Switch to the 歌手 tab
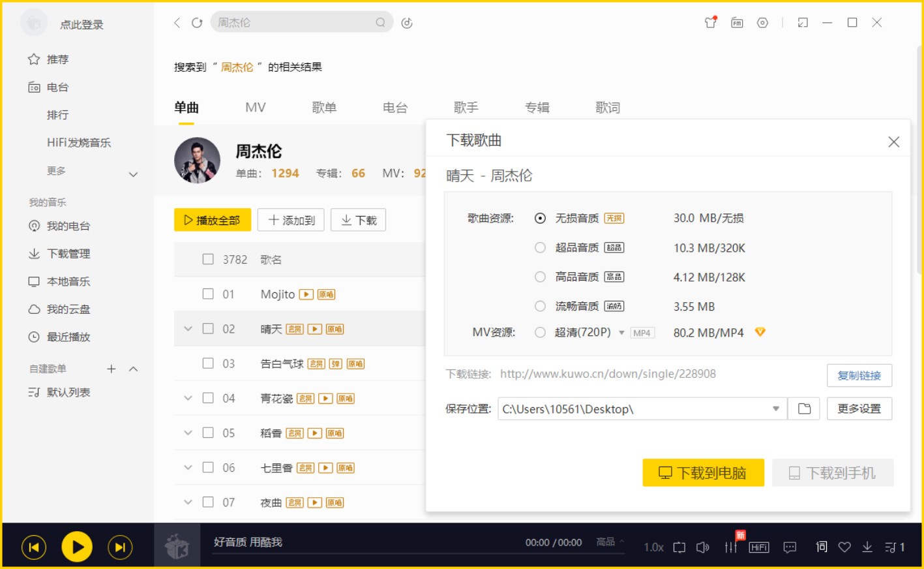Viewport: 924px width, 569px height. click(x=466, y=108)
